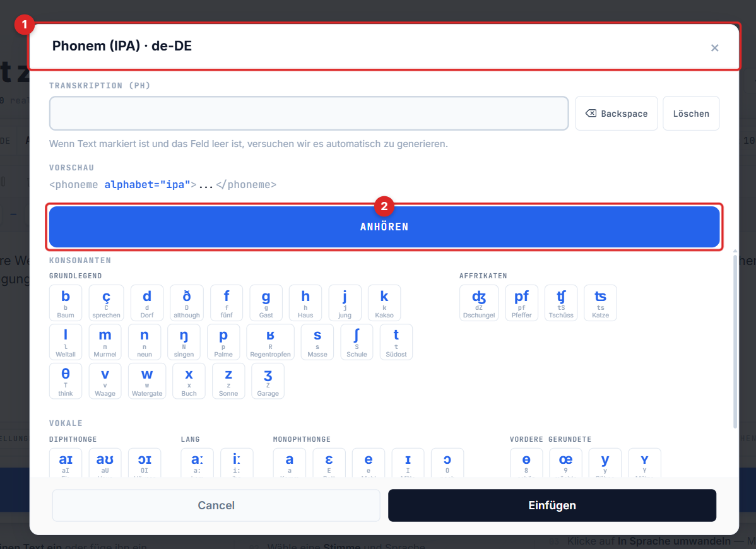Insert the pf affricate (Pfeffer)
The height and width of the screenshot is (549, 756).
click(x=521, y=303)
